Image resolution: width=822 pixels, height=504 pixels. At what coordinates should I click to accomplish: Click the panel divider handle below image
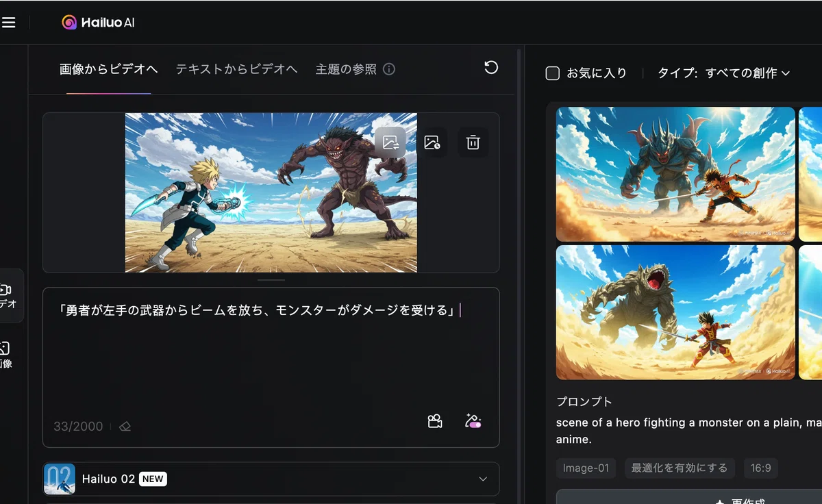(271, 280)
